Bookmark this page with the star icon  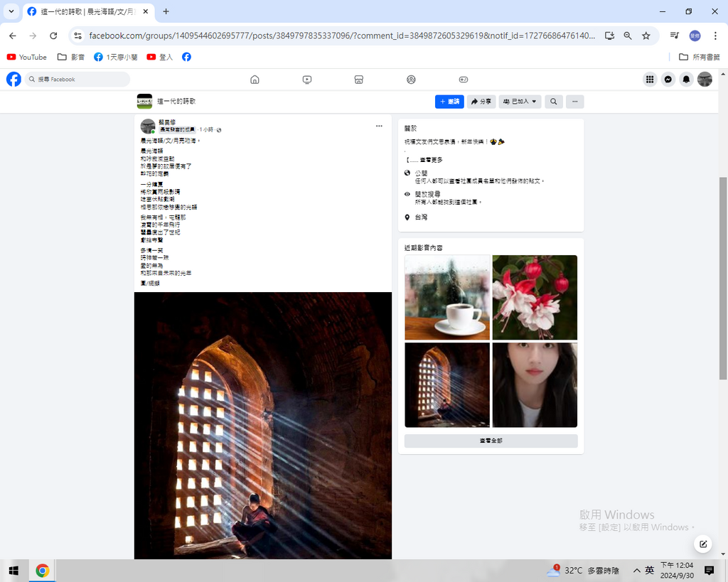point(646,36)
